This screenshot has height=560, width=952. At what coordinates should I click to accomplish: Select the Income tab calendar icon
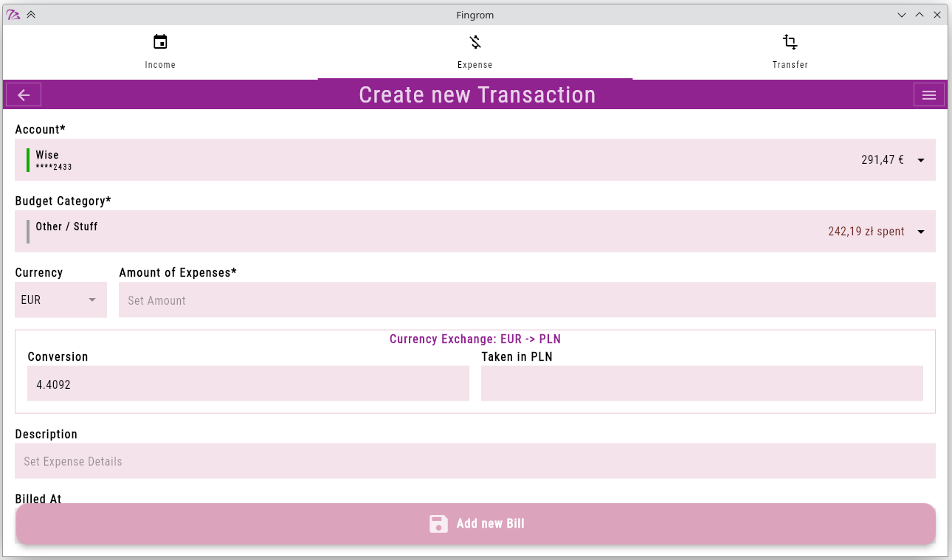(x=160, y=42)
